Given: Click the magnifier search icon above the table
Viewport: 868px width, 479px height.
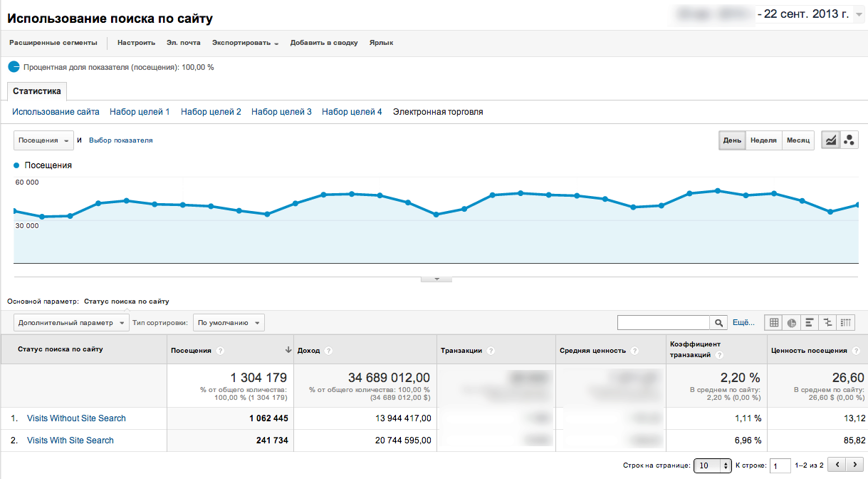Looking at the screenshot, I should [x=719, y=323].
